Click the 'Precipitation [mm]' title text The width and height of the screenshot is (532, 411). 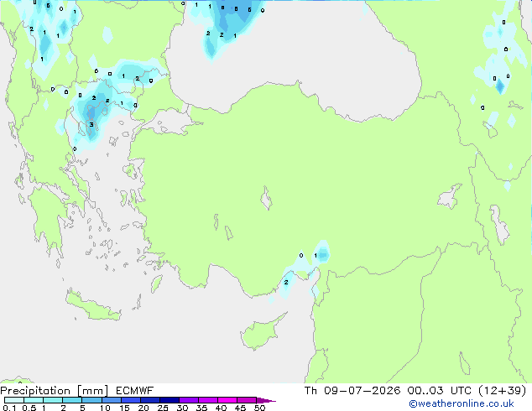tap(55, 391)
